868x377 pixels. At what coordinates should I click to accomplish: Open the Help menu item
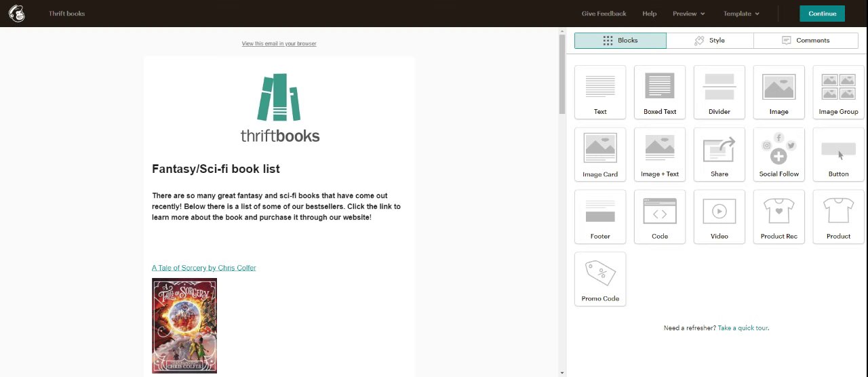(650, 14)
